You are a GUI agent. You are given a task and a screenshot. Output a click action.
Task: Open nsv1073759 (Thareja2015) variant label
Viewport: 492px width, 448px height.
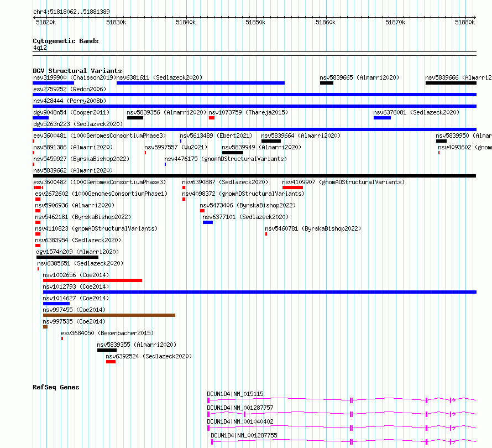[x=248, y=112]
